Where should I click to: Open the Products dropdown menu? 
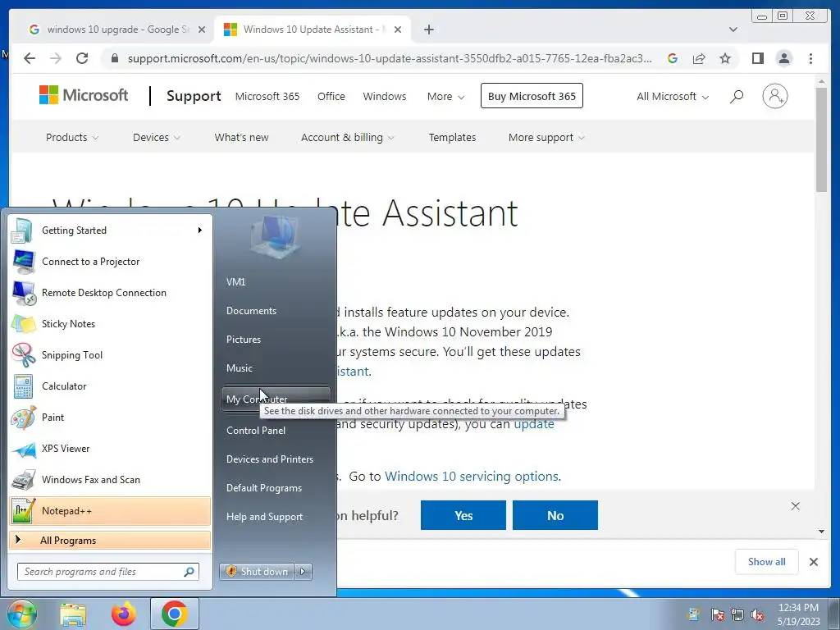[72, 137]
